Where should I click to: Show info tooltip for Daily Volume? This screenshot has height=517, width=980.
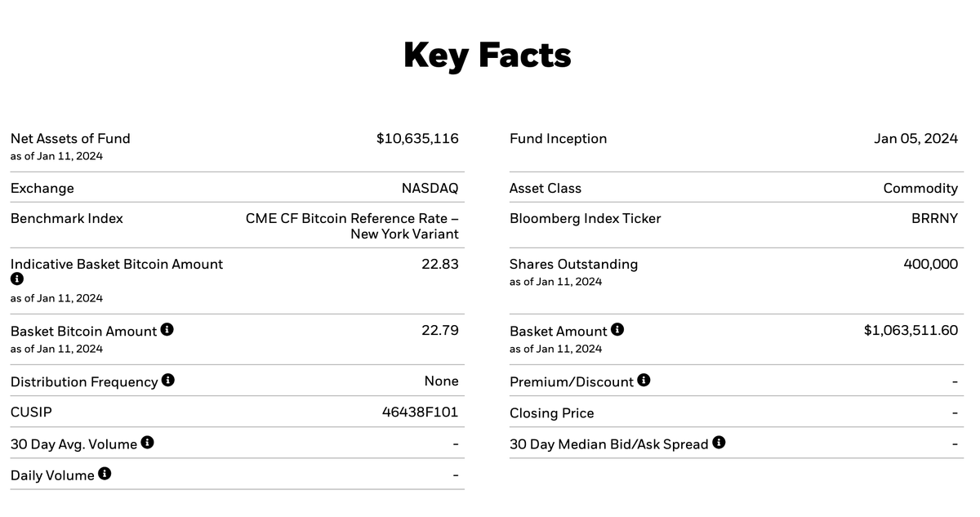click(x=105, y=474)
